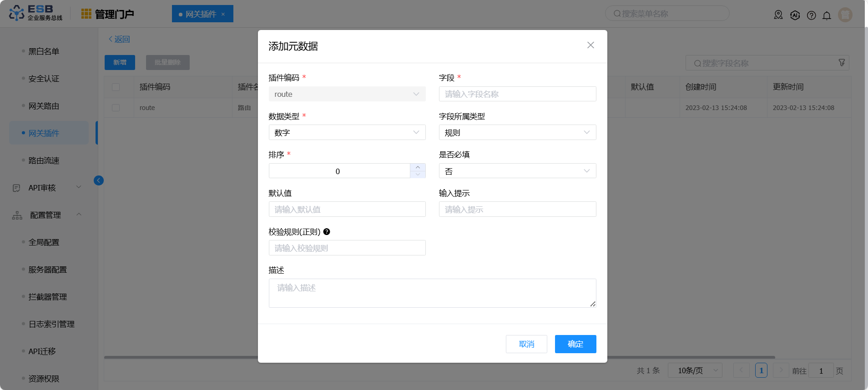Open the 数据类型 dropdown showing 数字
868x390 pixels.
[347, 132]
